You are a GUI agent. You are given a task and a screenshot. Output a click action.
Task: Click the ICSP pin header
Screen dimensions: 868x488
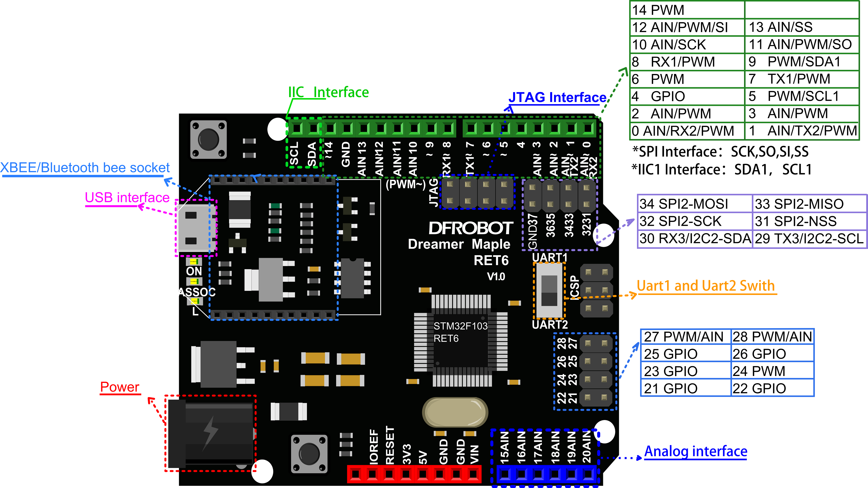596,290
